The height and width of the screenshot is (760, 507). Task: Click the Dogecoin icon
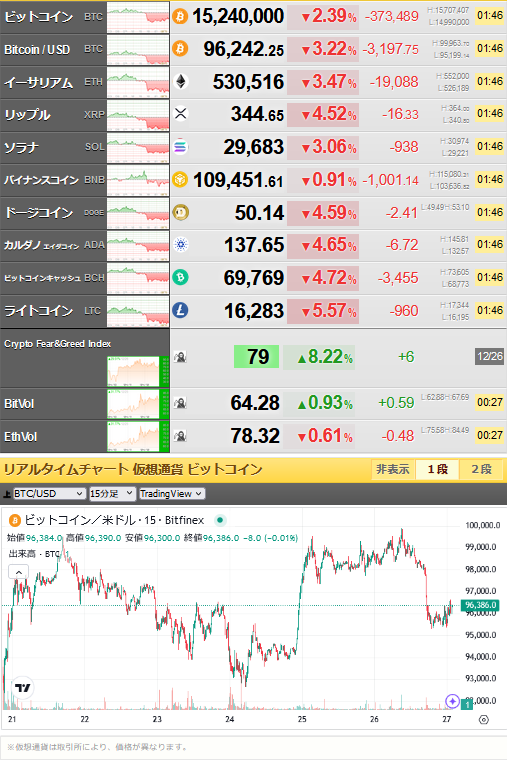(x=180, y=212)
